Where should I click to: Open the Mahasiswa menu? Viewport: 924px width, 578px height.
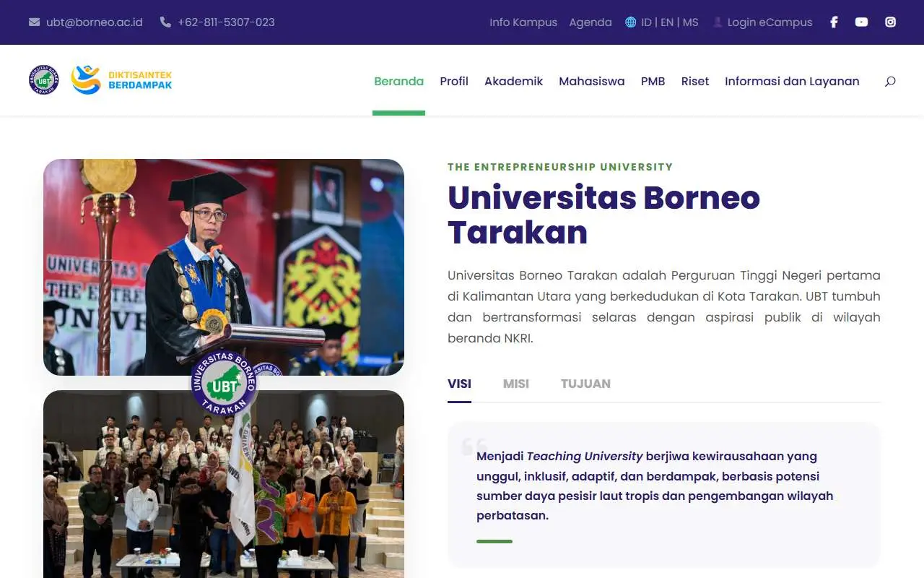pos(592,81)
